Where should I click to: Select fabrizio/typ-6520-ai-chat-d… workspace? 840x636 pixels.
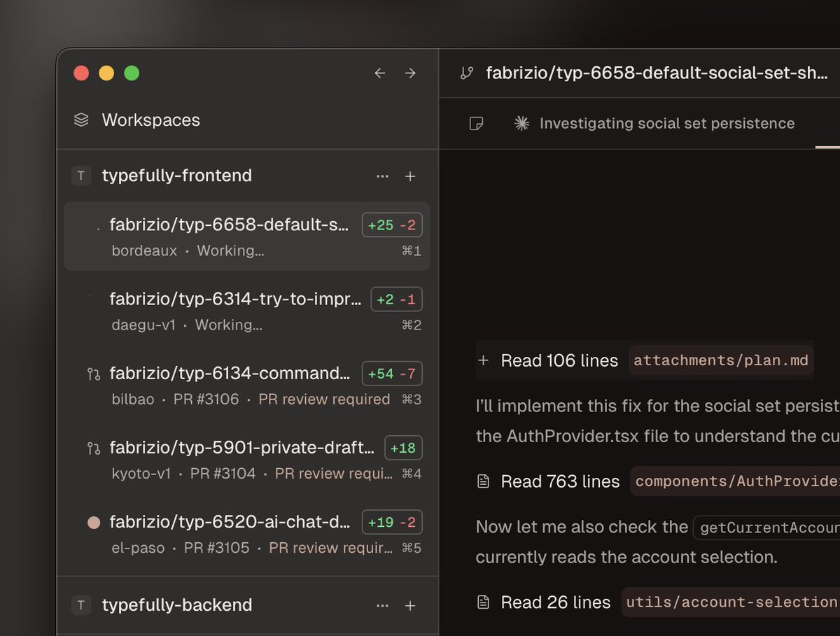247,534
